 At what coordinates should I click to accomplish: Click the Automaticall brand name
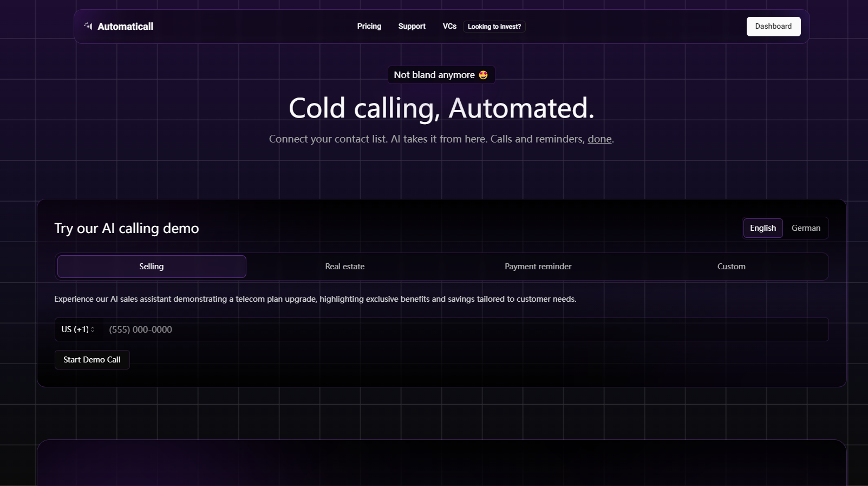pos(126,27)
